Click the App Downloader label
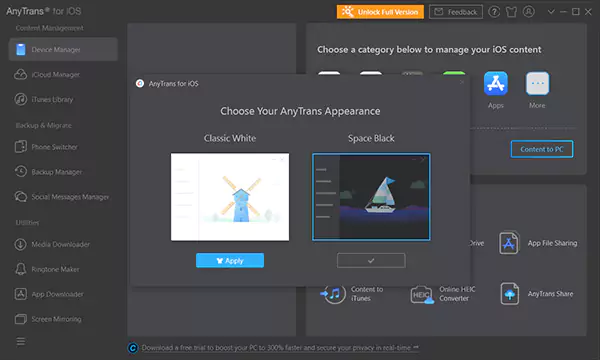Screen dimensions: 600x360 [57, 294]
